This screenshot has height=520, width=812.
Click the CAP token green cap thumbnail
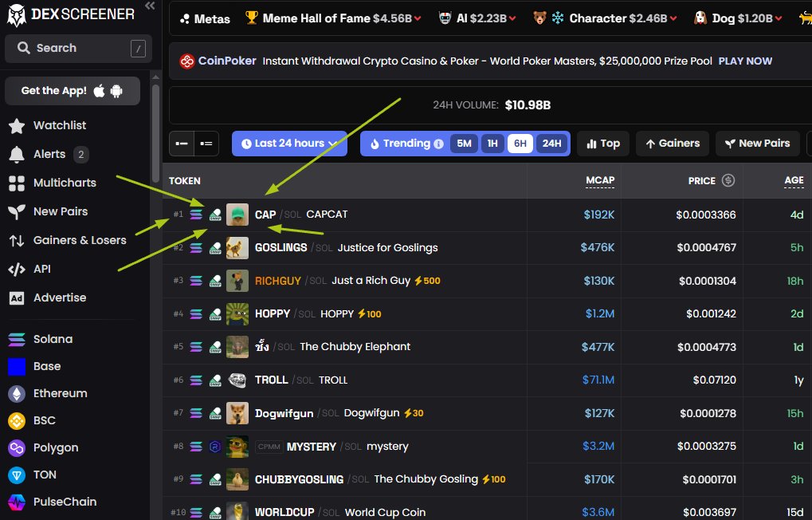pos(237,214)
